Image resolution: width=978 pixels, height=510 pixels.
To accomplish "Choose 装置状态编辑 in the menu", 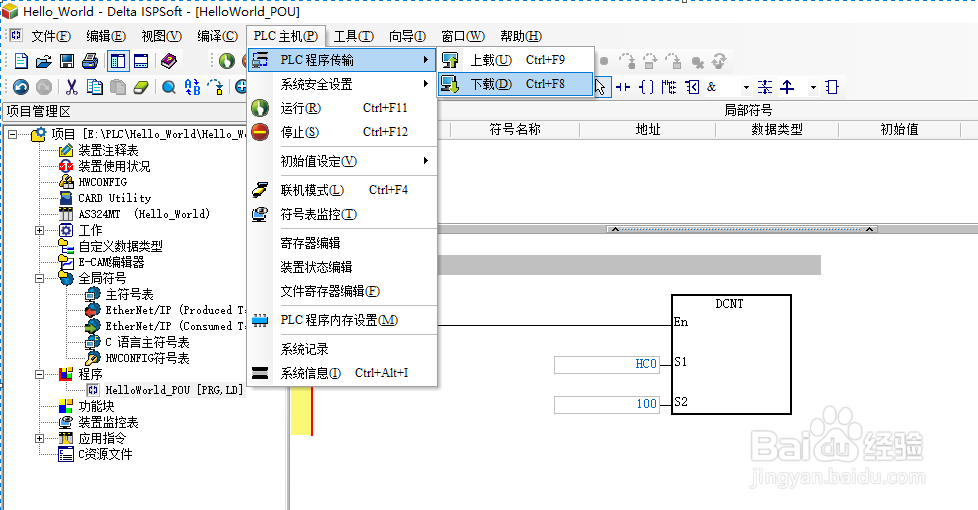I will tap(342, 267).
